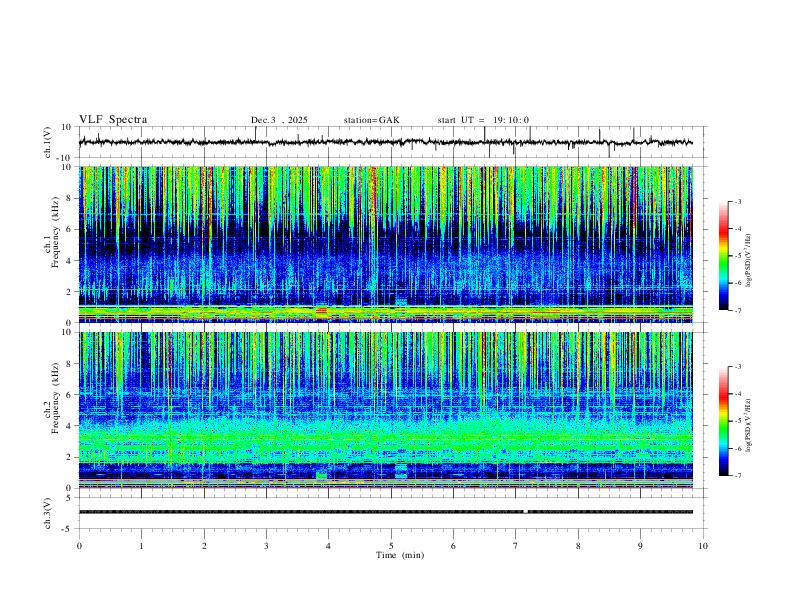Click the black ch.3 voltage trace
This screenshot has height=612, width=792.
tap(385, 512)
